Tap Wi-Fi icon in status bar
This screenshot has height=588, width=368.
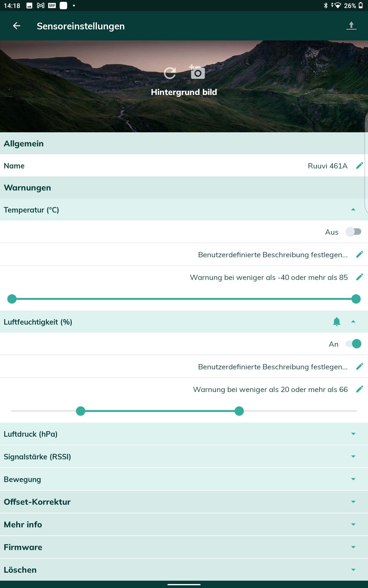pos(337,6)
